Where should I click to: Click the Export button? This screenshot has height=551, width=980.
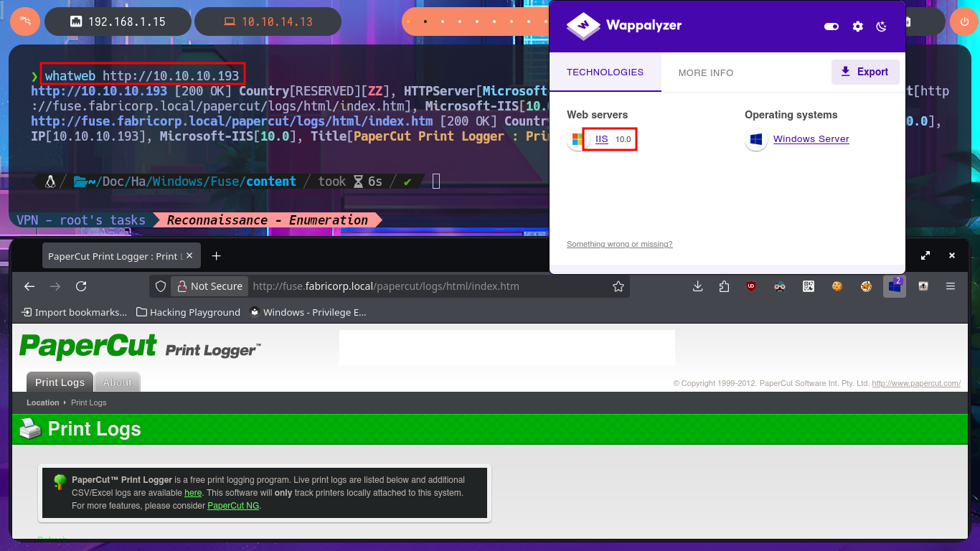point(864,72)
